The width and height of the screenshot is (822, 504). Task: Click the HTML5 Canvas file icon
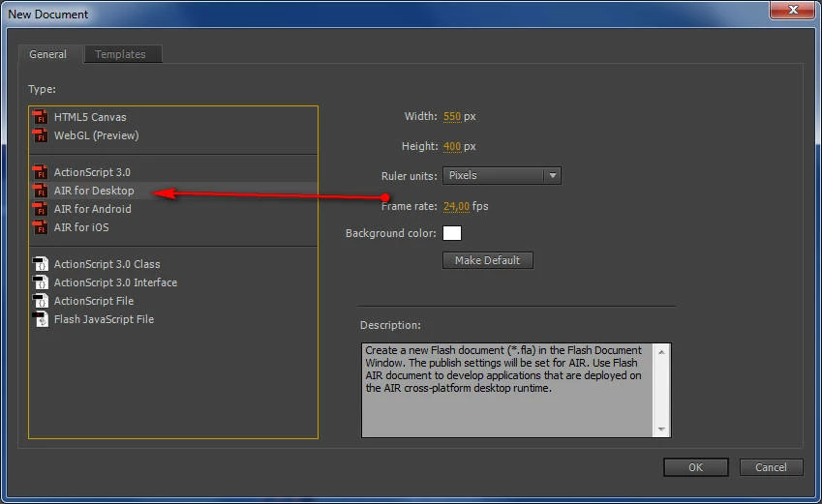click(x=40, y=117)
